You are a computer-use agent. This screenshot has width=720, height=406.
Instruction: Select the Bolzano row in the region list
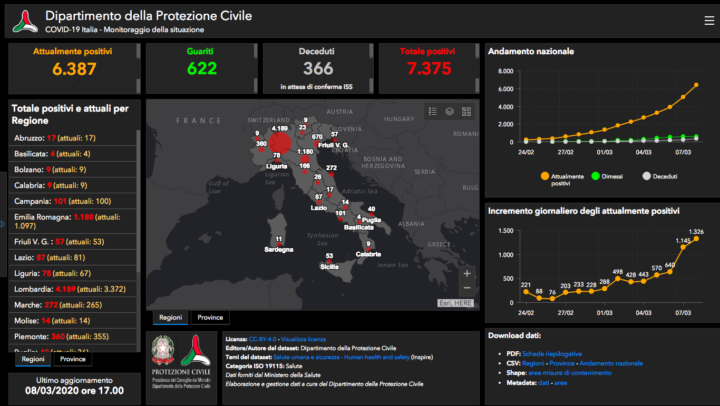pyautogui.click(x=73, y=169)
